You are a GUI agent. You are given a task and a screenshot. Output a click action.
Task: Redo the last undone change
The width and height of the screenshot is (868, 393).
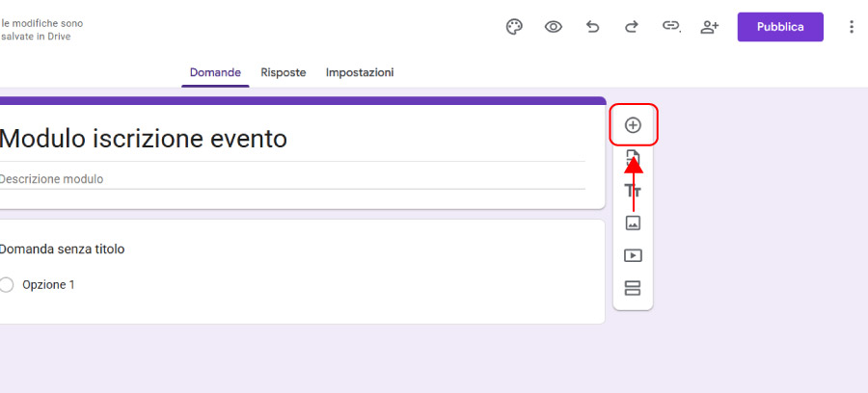tap(632, 27)
